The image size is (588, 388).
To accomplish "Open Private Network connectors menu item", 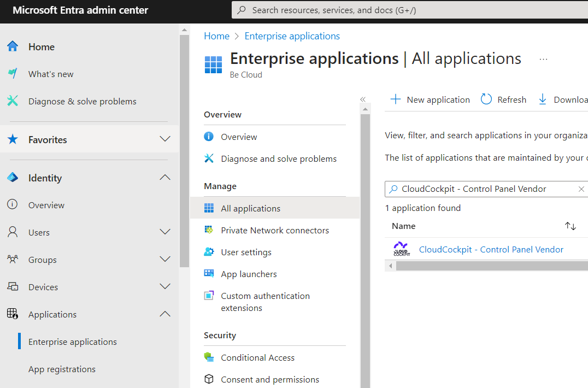I will [275, 230].
